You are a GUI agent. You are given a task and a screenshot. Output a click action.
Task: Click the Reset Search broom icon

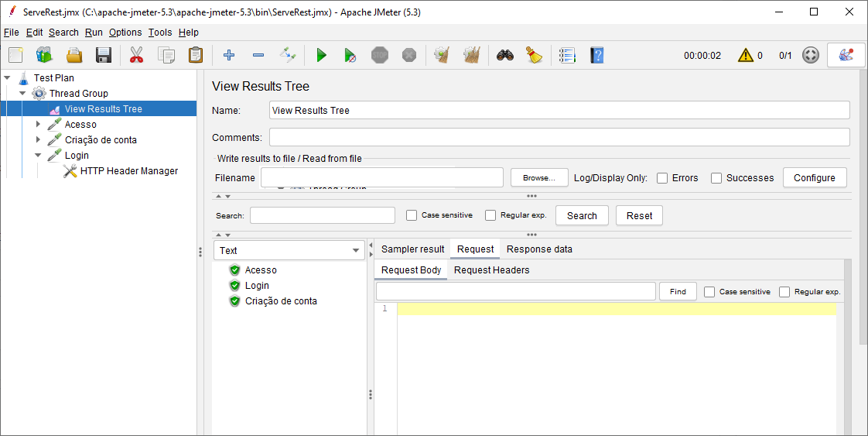click(535, 55)
